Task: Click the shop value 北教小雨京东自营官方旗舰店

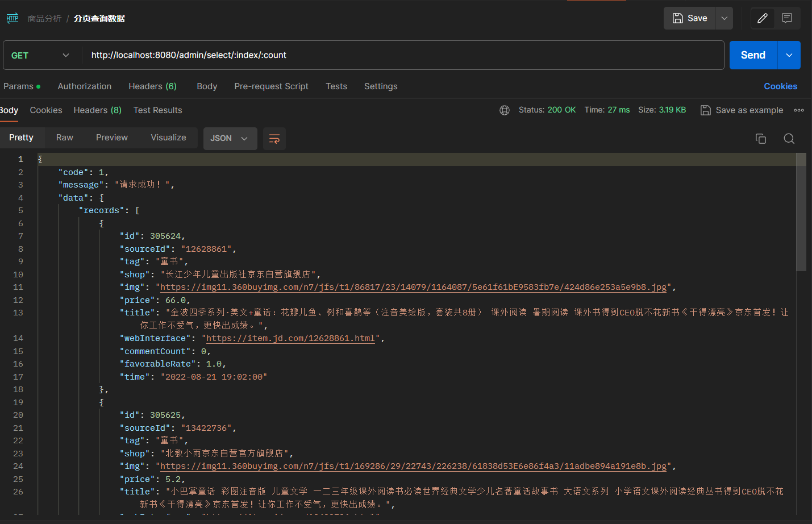Action: coord(224,454)
